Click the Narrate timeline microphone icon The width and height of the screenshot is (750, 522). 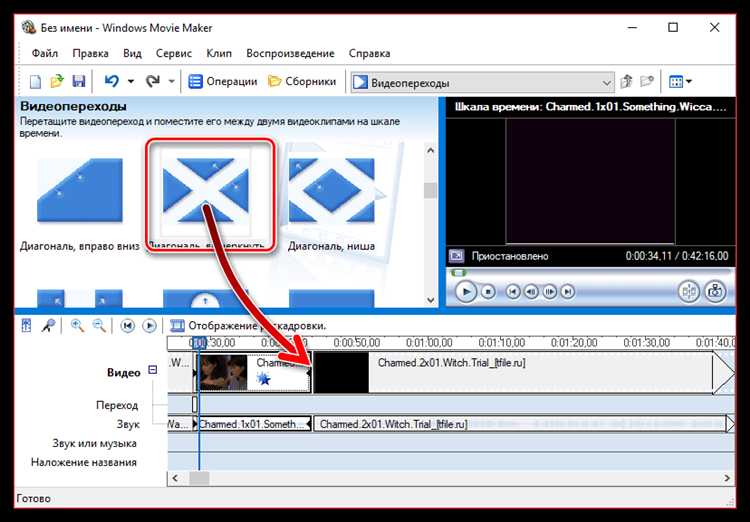tap(47, 325)
